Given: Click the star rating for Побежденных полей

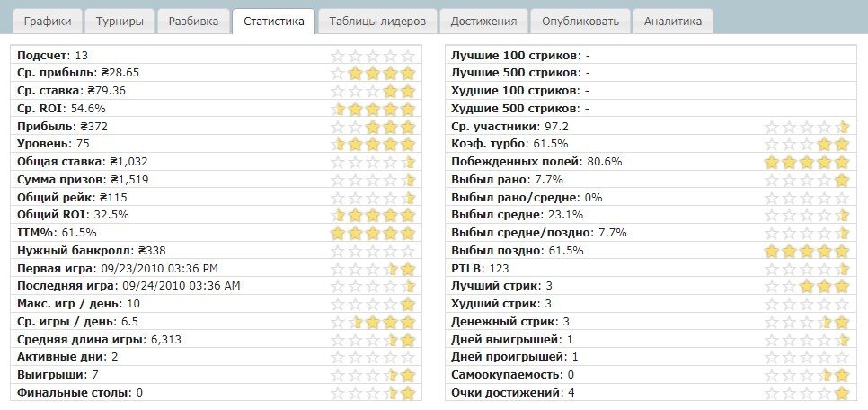Looking at the screenshot, I should pyautogui.click(x=806, y=162).
